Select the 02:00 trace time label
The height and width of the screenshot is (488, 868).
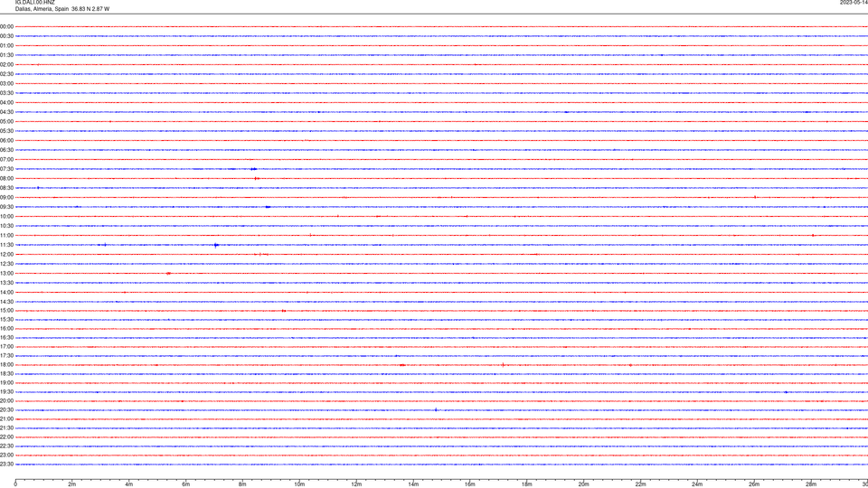coord(6,65)
